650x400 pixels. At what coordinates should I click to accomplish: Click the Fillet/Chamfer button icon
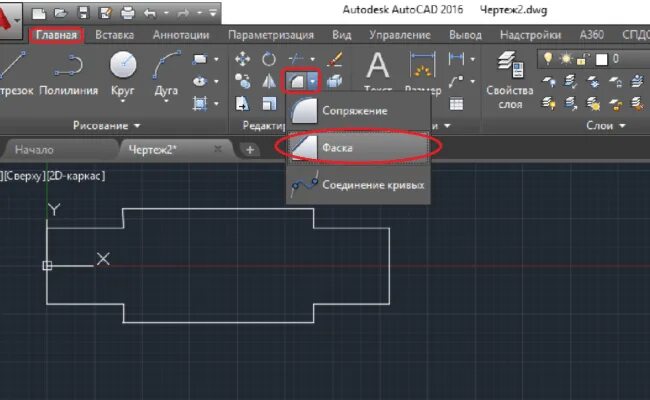[x=297, y=81]
